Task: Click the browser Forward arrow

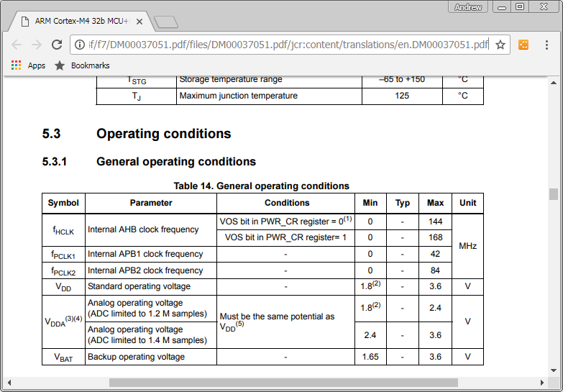Action: click(x=37, y=45)
